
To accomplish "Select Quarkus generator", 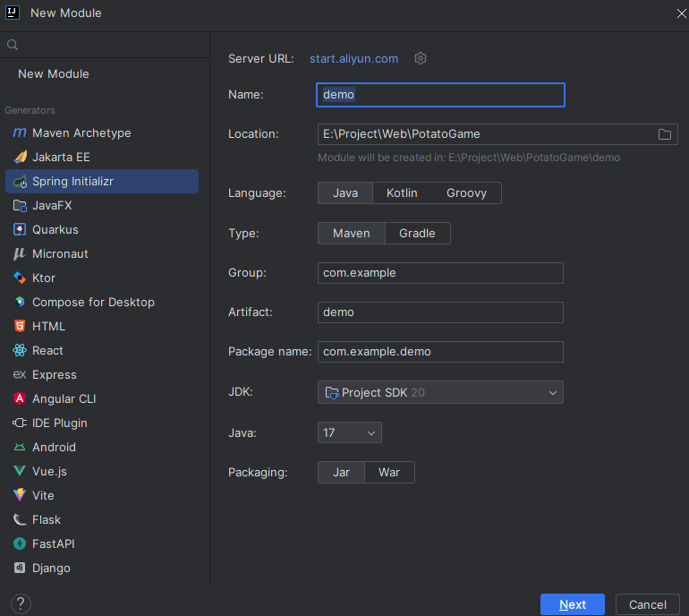I will point(102,229).
